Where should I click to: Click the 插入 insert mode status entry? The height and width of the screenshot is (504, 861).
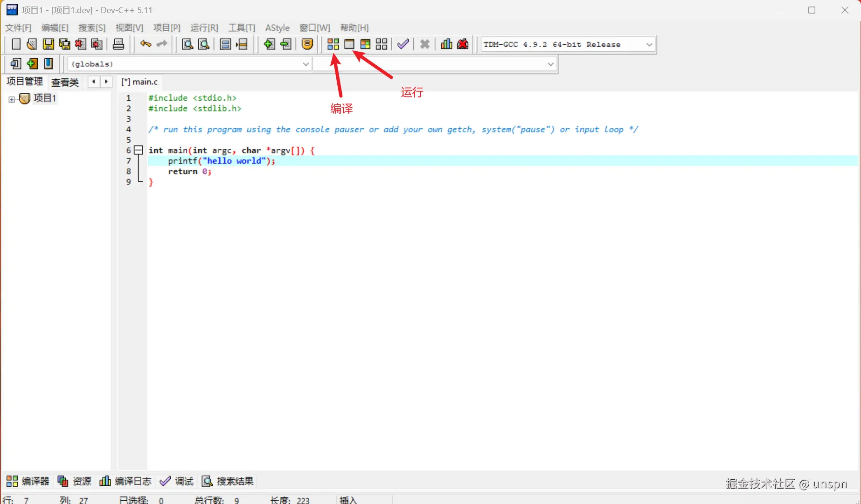[x=348, y=500]
